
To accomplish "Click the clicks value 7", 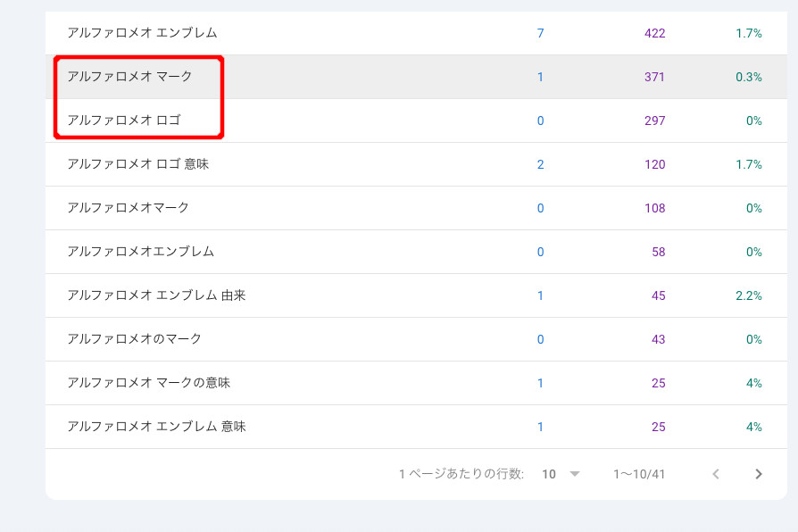I will (541, 34).
